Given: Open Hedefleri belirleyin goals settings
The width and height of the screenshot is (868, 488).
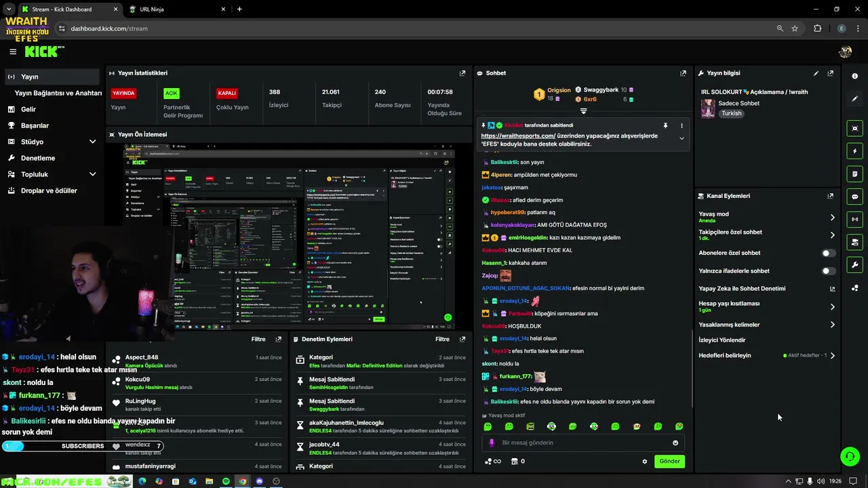Looking at the screenshot, I should coord(767,355).
